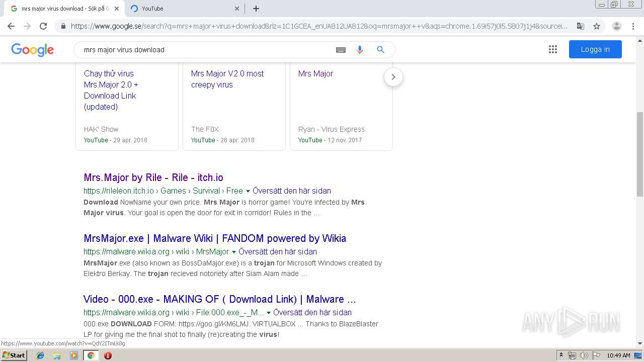Open MrsMajor.exe Malware Wiki result
The width and height of the screenshot is (644, 362).
(x=215, y=238)
